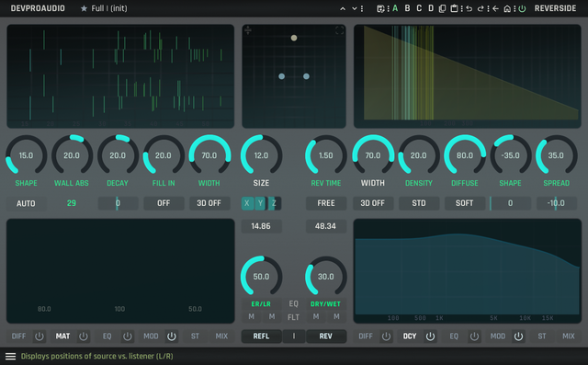Select state slot A
The width and height of the screenshot is (588, 365).
[x=395, y=8]
